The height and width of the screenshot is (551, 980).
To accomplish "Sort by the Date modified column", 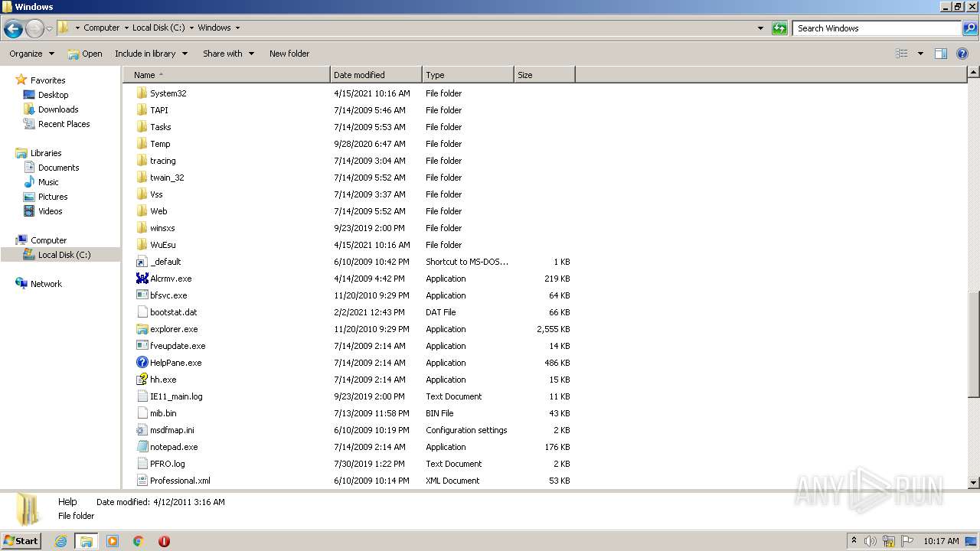I will [376, 75].
